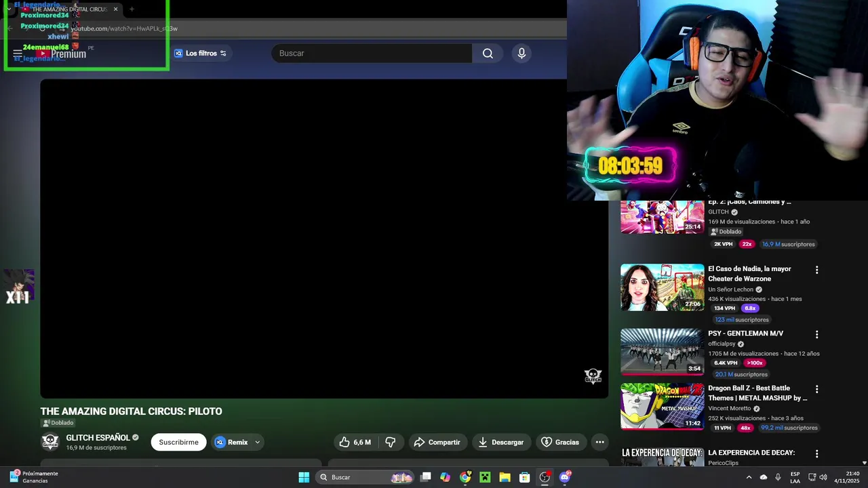Image resolution: width=868 pixels, height=488 pixels.
Task: Select THE AMAZING DIGITAL CIRCUS browser tab
Action: point(71,9)
